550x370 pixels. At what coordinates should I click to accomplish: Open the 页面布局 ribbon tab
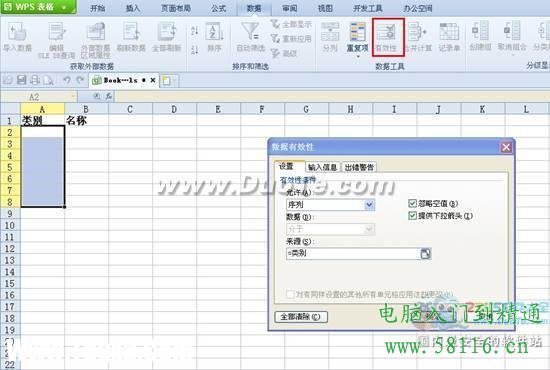176,8
